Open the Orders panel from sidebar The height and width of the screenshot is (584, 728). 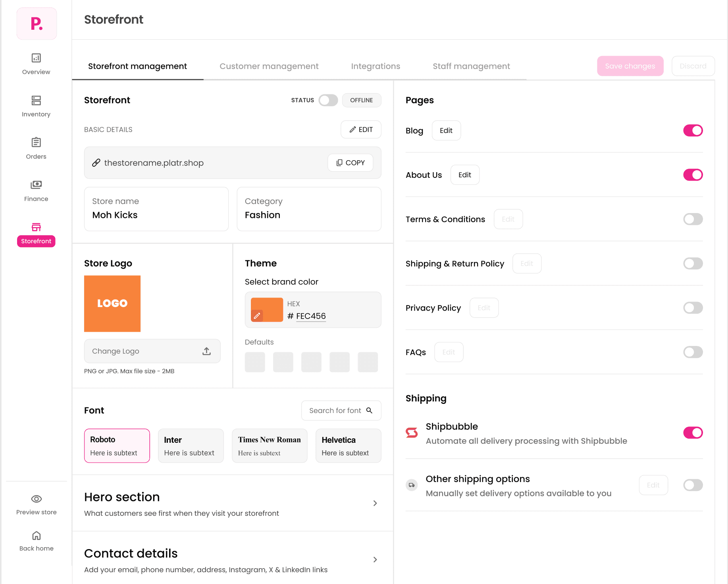tap(36, 143)
